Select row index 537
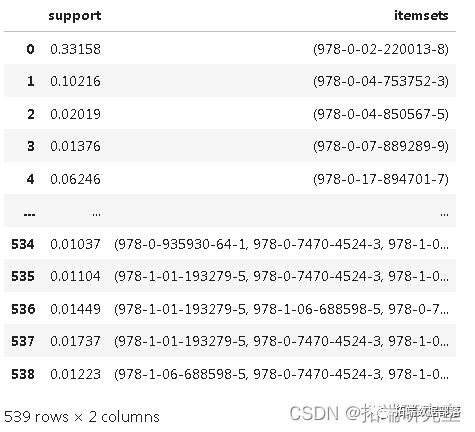 point(23,341)
